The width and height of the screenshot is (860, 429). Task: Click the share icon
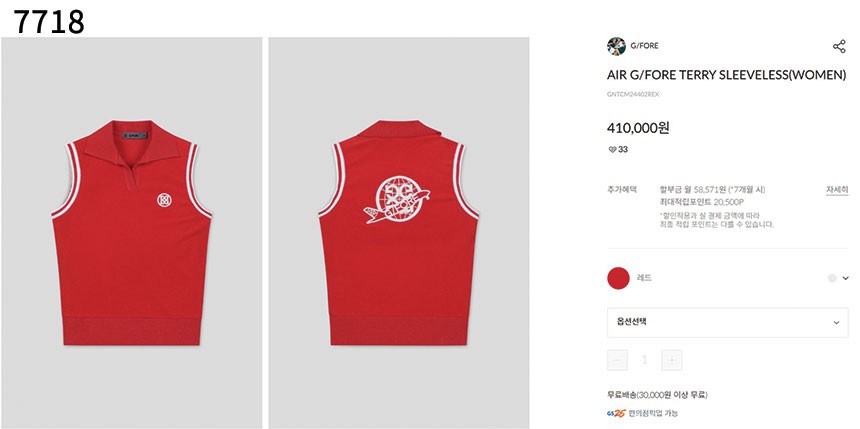(839, 46)
